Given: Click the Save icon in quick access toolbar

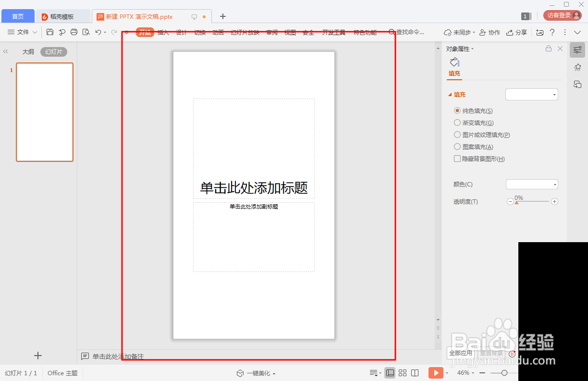Looking at the screenshot, I should (x=50, y=32).
